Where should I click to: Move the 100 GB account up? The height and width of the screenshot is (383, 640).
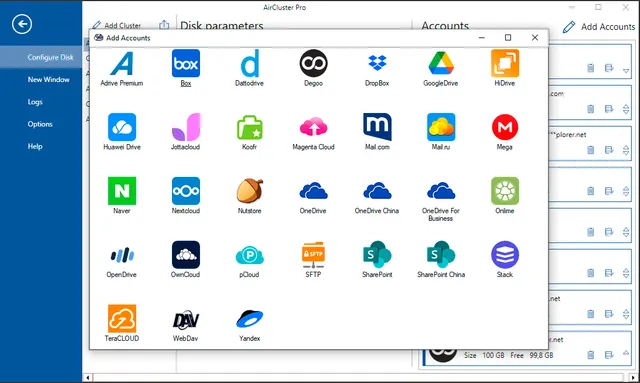pos(626,352)
